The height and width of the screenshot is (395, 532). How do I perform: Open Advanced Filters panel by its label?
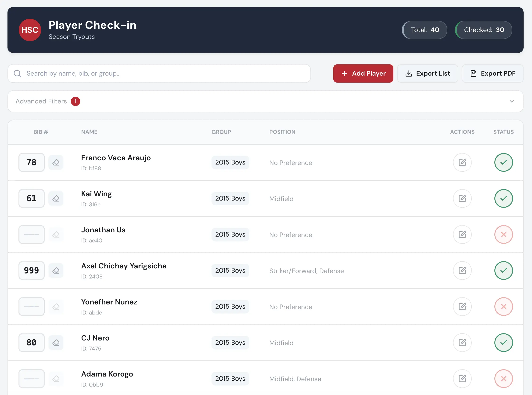41,101
